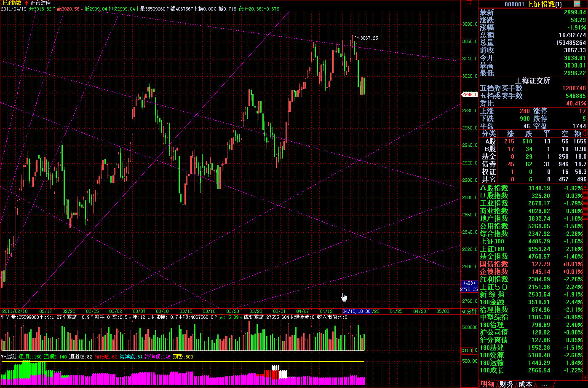Screen dimensions: 588x388
Task: Switch to the 财务 tab
Action: pyautogui.click(x=507, y=384)
